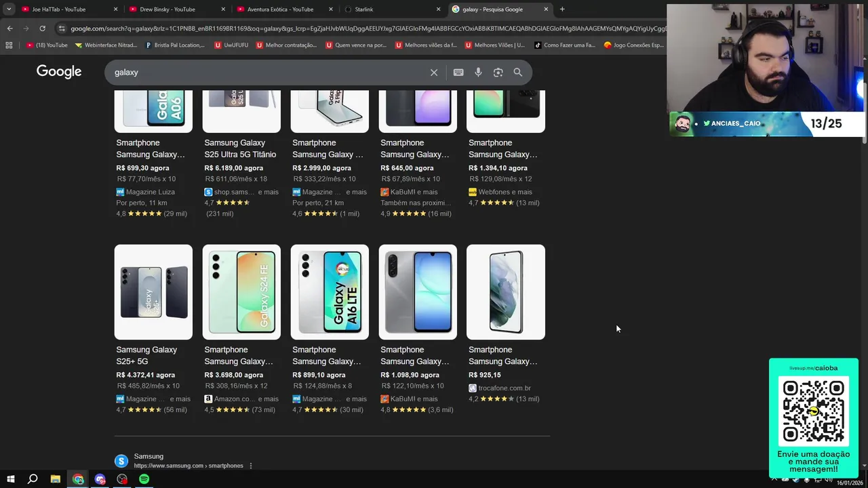Click the donation QR code overlay
868x488 pixels.
click(x=814, y=411)
